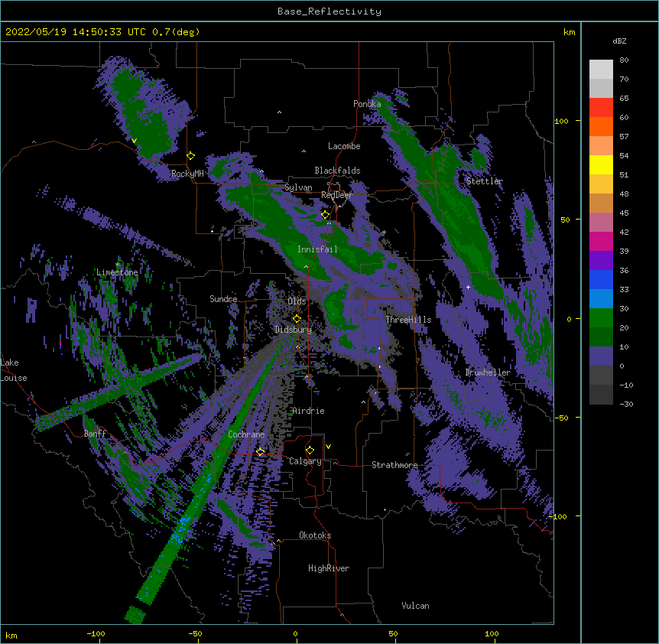Image resolution: width=659 pixels, height=644 pixels.
Task: Click the Lacombe map label
Action: pyautogui.click(x=344, y=146)
